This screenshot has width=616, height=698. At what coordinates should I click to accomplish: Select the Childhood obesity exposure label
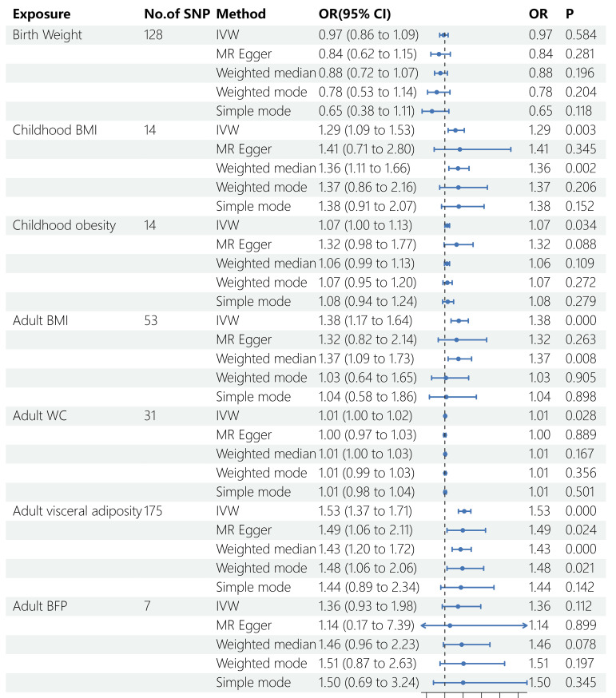tap(64, 225)
